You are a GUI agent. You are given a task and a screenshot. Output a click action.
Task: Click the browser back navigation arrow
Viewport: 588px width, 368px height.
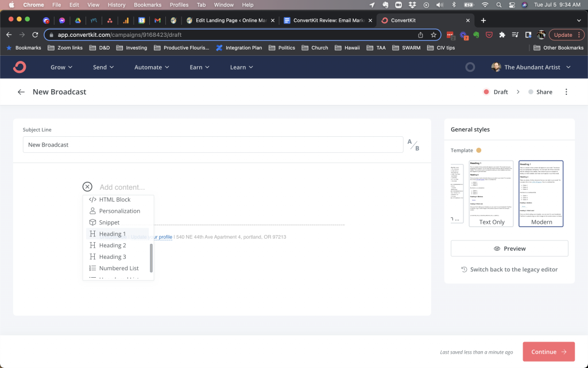tap(9, 34)
